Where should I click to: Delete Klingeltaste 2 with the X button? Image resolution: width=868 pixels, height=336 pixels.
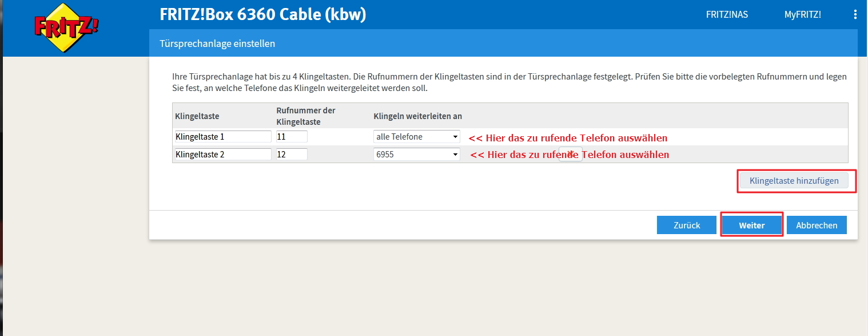click(570, 155)
